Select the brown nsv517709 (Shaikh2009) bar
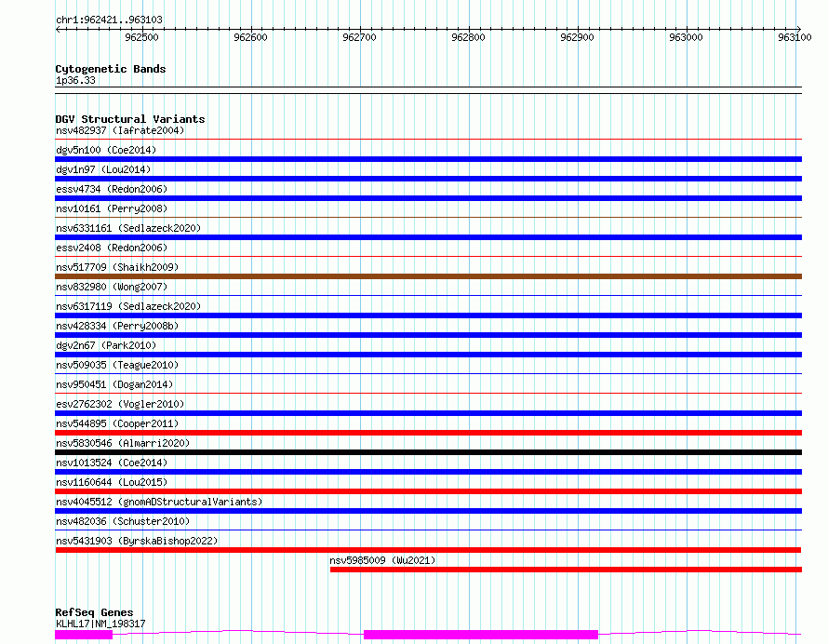The height and width of the screenshot is (644, 828). tap(428, 276)
